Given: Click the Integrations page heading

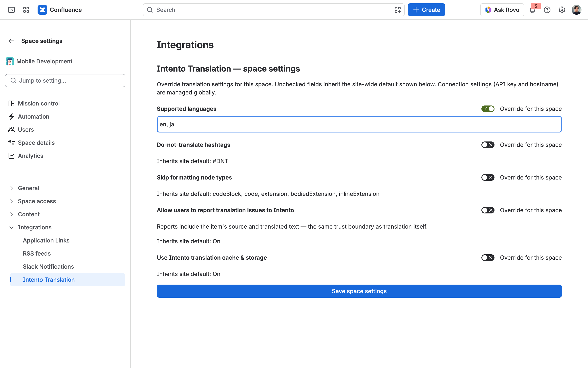Looking at the screenshot, I should point(185,45).
